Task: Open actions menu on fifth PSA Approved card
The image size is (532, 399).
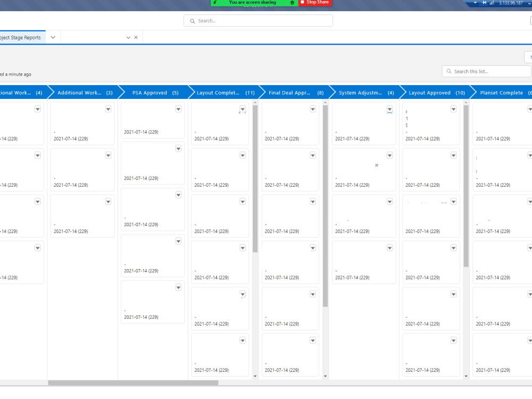Action: pyautogui.click(x=178, y=287)
